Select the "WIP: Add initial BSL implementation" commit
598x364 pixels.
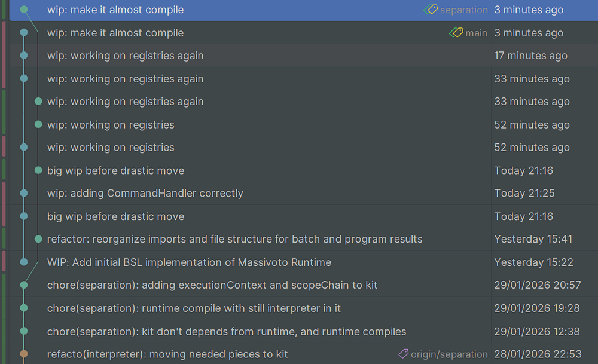click(189, 262)
